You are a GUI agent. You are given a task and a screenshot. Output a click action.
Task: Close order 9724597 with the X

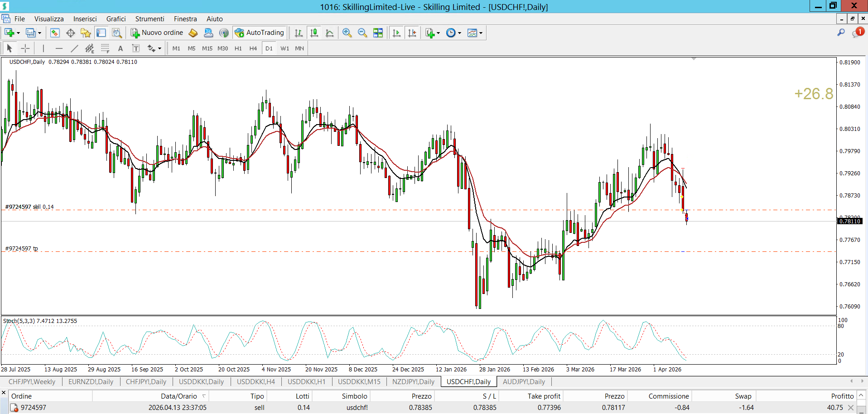tap(851, 408)
